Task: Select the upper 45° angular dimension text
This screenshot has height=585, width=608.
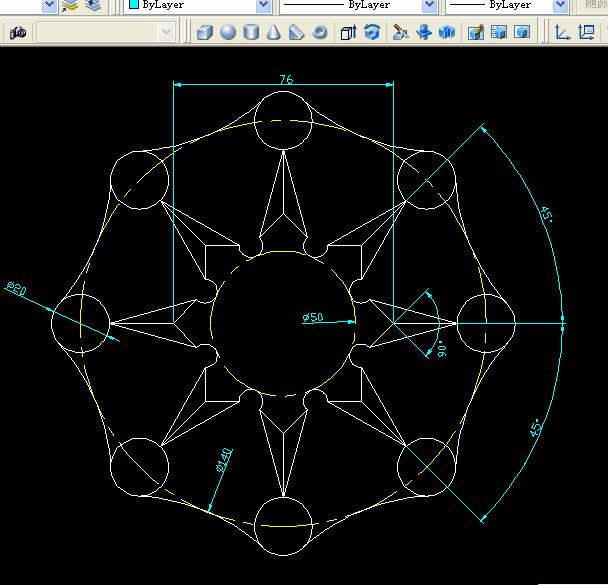Action: [547, 214]
